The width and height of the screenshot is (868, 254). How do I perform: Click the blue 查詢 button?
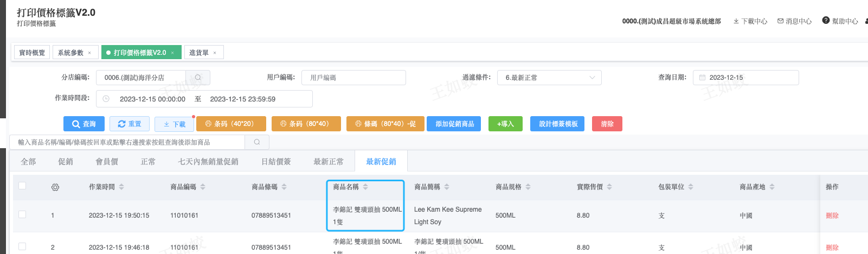pos(83,124)
